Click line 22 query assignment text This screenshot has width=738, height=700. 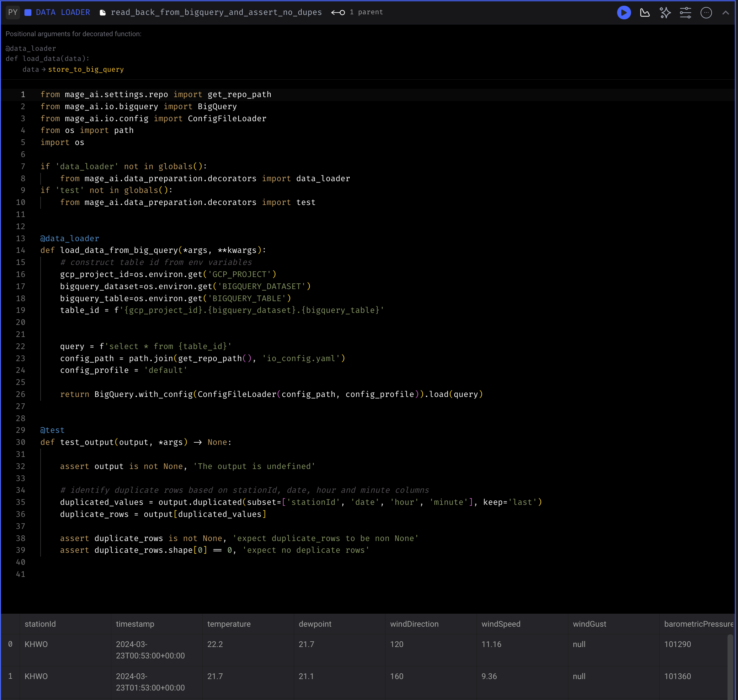click(146, 346)
